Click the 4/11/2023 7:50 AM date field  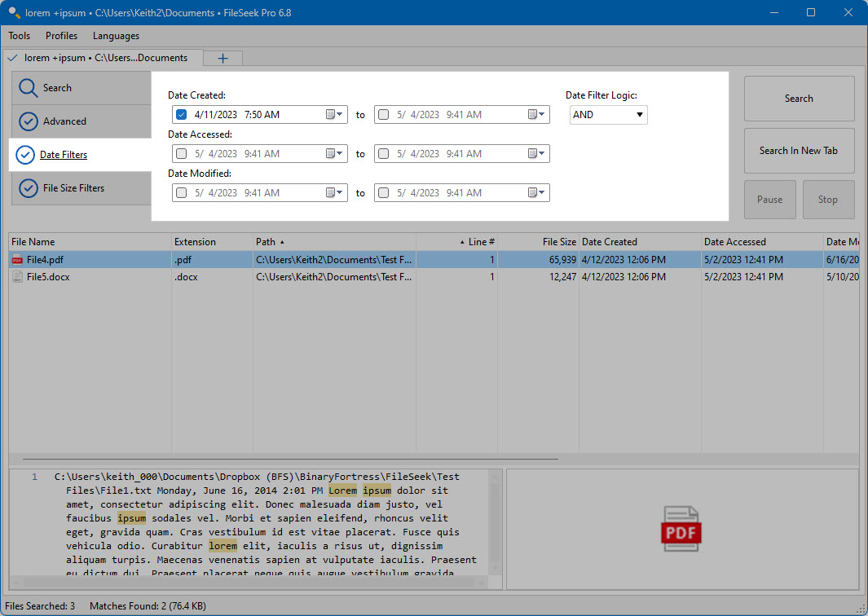click(260, 115)
